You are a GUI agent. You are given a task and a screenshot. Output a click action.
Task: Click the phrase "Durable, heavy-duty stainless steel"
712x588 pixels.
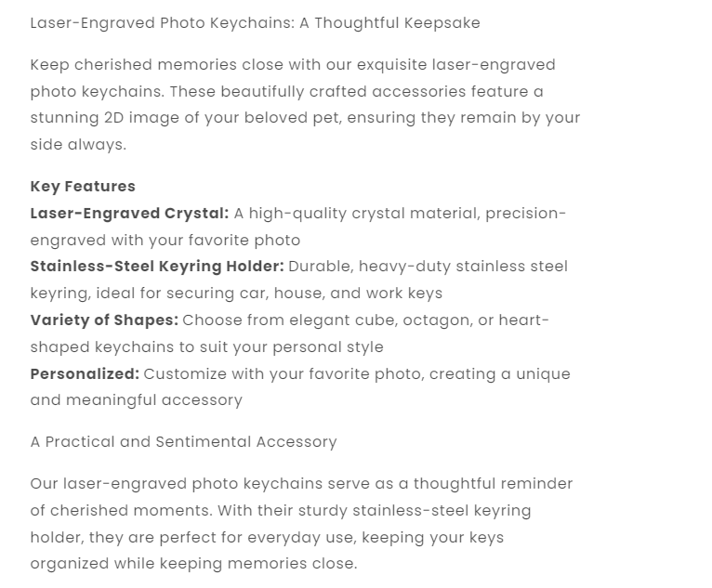[x=428, y=267]
